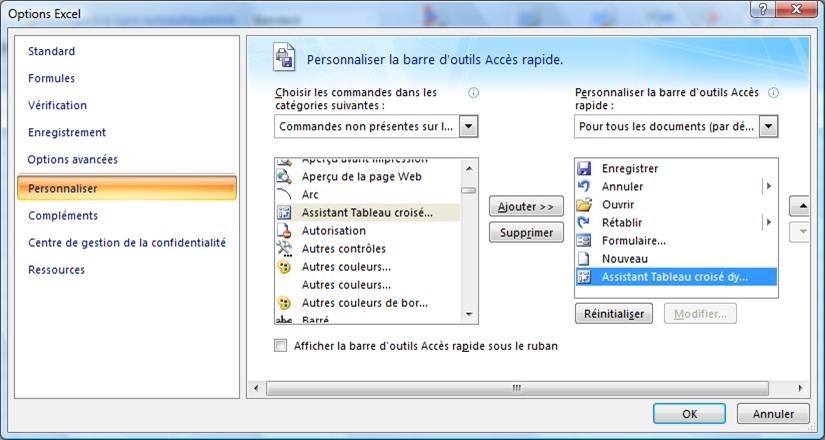Click the Aperçu de la page Web icon
The image size is (825, 440).
284,177
